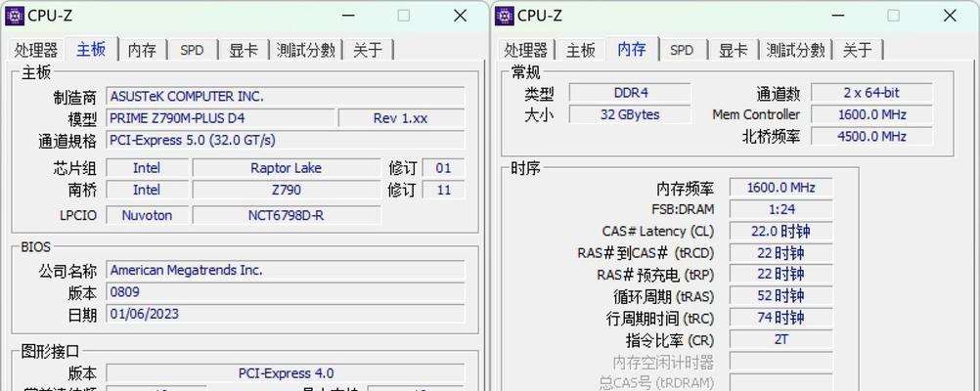Switch to 显卡 tab in left CPU-Z window
The image size is (980, 391).
(x=244, y=50)
